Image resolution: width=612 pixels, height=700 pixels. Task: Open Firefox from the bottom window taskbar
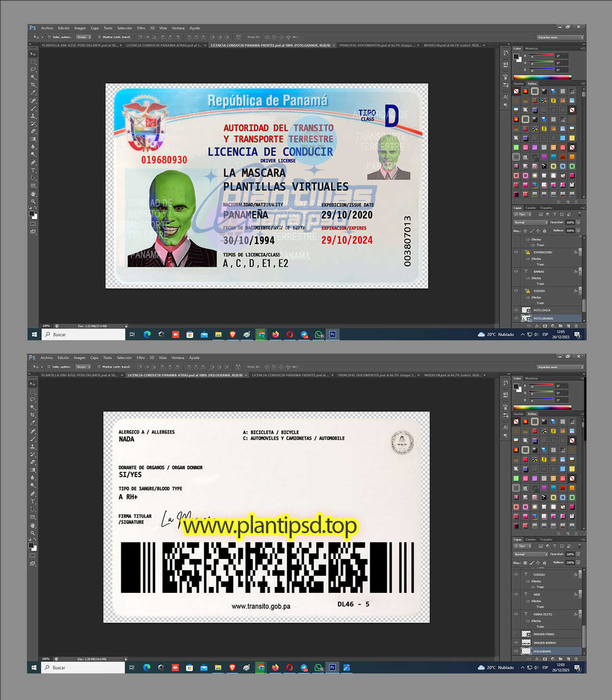pos(275,667)
